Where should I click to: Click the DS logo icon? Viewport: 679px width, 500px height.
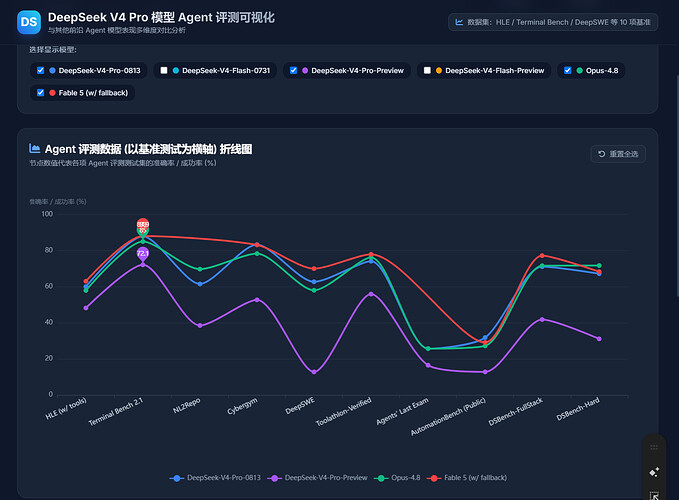(x=29, y=22)
